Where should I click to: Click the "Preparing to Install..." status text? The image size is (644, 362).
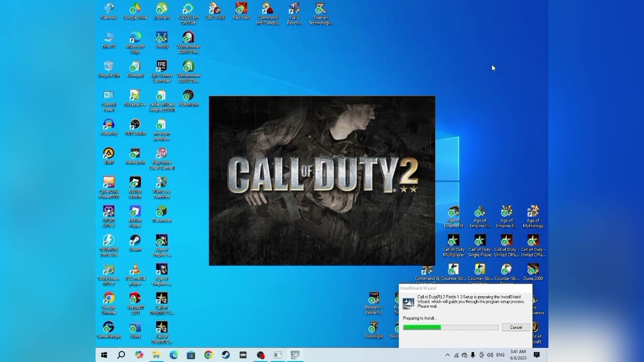[420, 318]
